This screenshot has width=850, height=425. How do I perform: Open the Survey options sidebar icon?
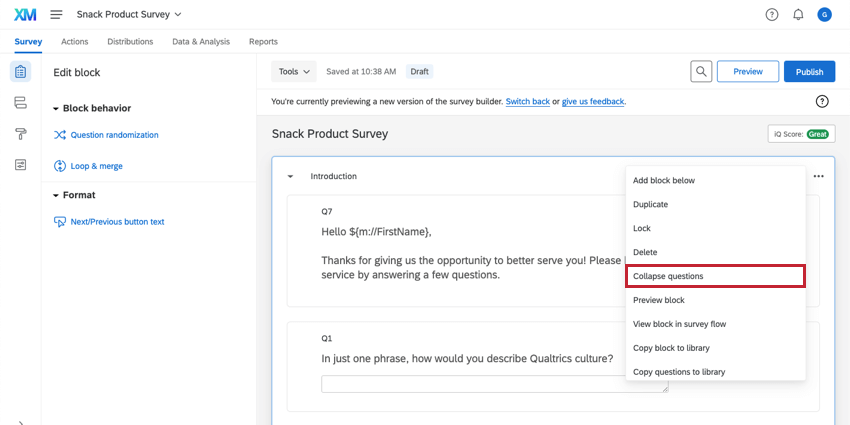pyautogui.click(x=20, y=164)
